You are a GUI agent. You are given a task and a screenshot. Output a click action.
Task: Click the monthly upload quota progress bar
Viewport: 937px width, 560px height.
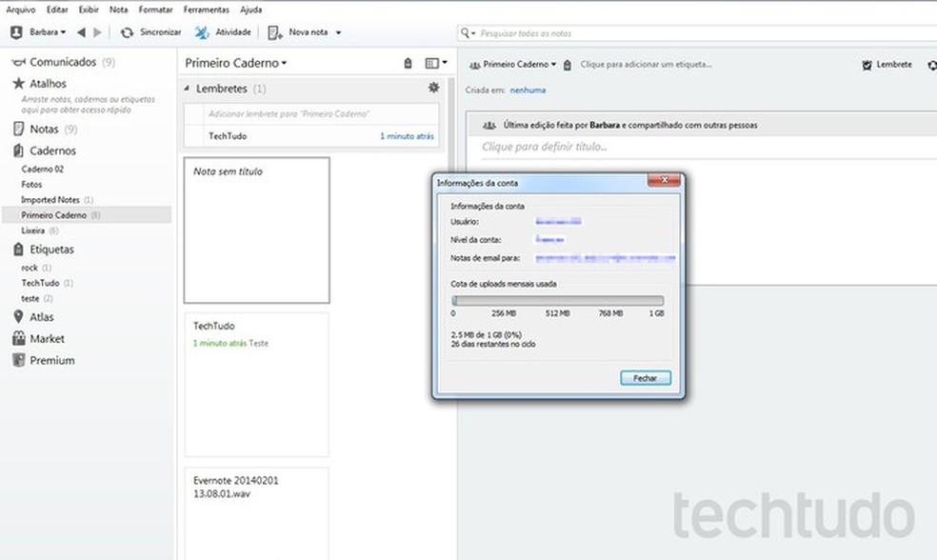(558, 301)
